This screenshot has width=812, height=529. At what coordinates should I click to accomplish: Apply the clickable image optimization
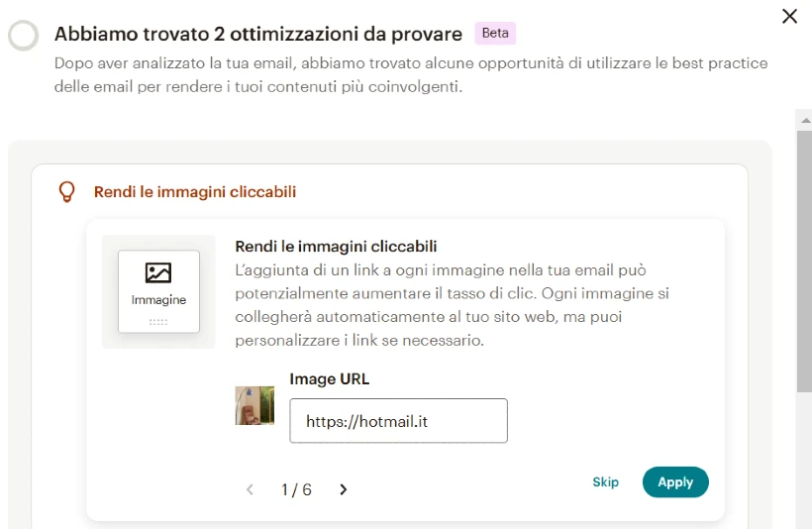675,481
